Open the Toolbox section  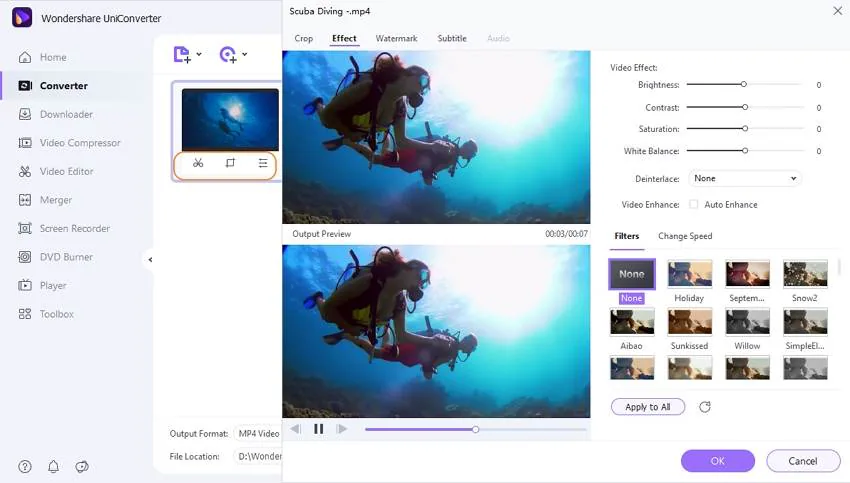(x=46, y=314)
